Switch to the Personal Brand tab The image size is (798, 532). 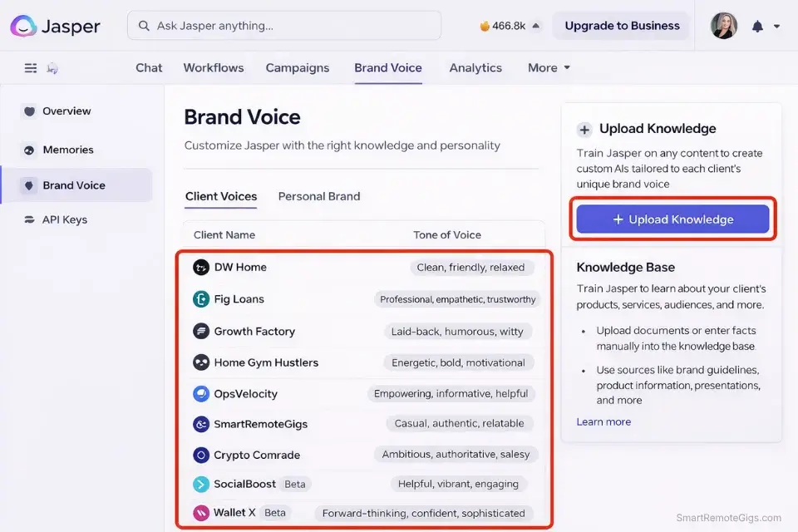(x=318, y=196)
